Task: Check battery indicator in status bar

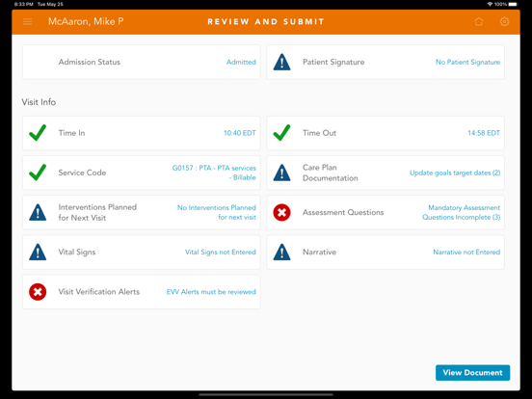Action: [514, 4]
